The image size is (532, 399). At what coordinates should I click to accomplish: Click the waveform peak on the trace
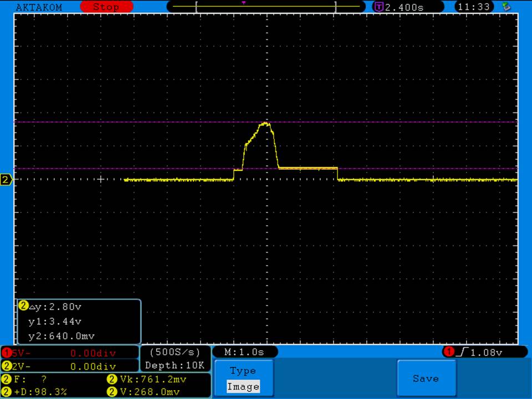tap(265, 123)
